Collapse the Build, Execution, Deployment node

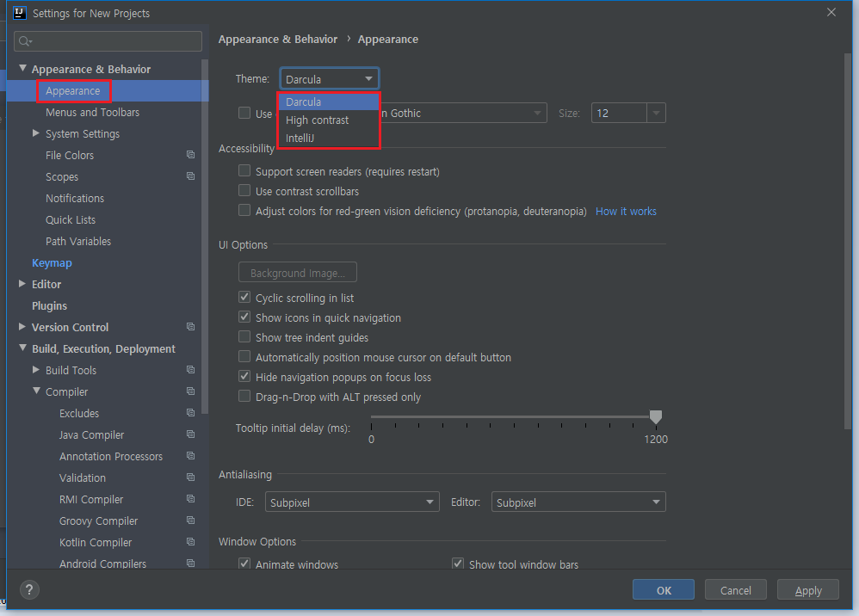click(22, 348)
